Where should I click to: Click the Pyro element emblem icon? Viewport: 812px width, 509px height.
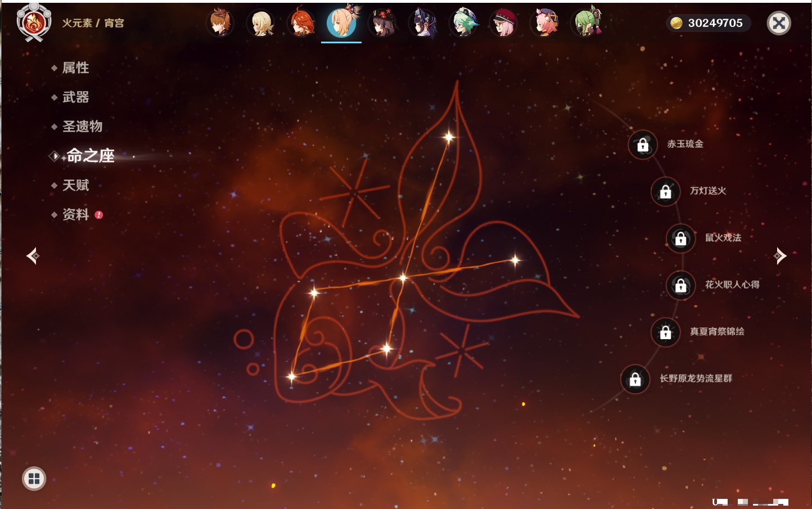(34, 23)
